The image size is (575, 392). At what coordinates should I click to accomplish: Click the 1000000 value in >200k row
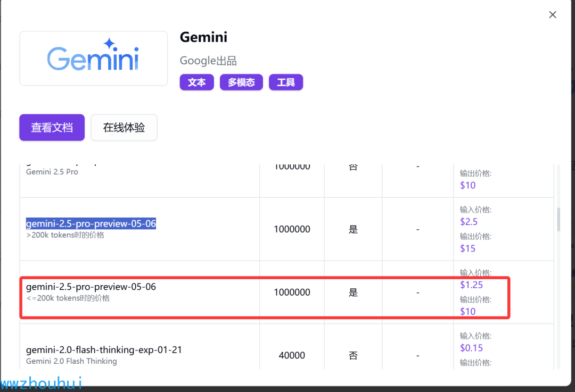click(x=292, y=229)
